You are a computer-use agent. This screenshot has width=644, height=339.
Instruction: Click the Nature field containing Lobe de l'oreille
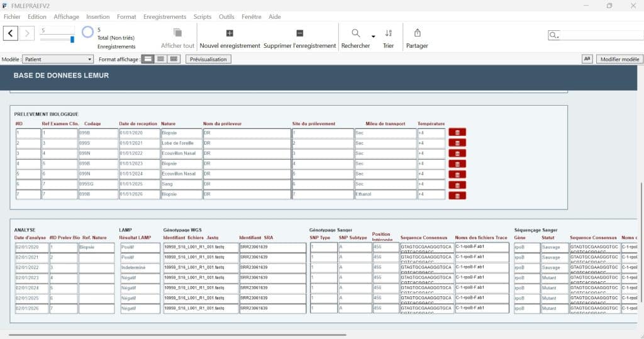point(180,143)
